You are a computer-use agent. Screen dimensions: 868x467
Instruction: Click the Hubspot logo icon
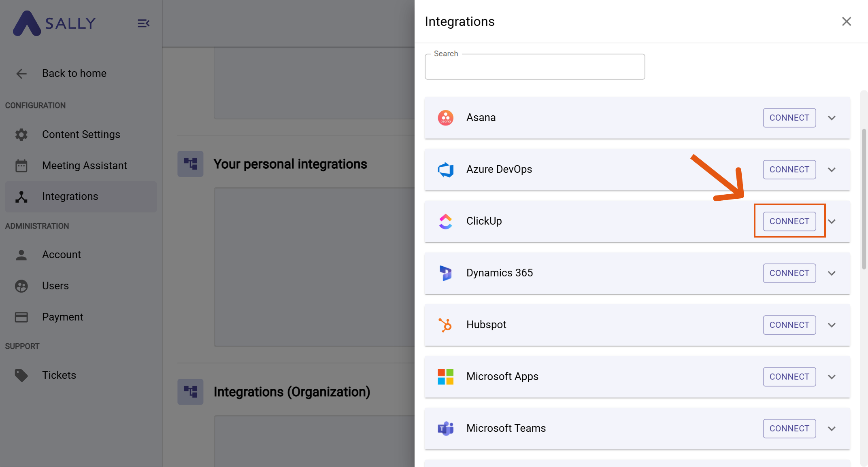click(446, 325)
